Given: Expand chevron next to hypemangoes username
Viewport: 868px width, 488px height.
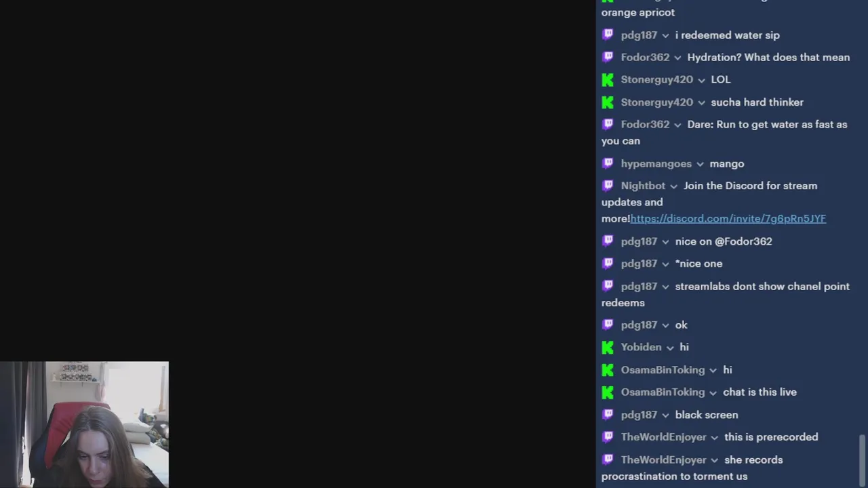Looking at the screenshot, I should pos(700,164).
